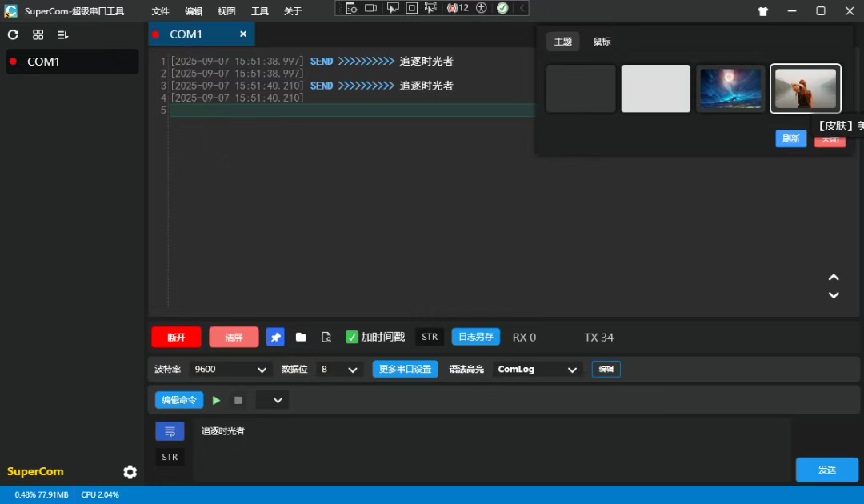Click the sort list icon in sidebar

coord(62,34)
